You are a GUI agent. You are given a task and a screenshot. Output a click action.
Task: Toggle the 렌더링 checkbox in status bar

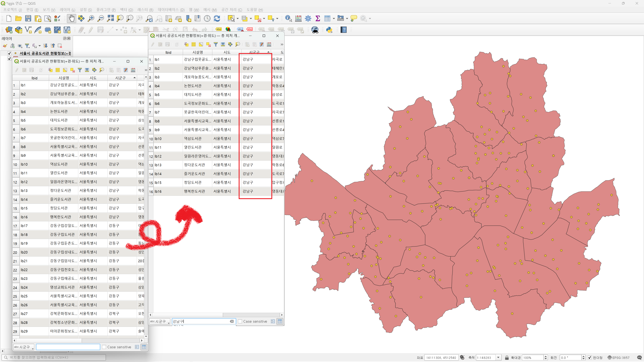[x=590, y=357]
